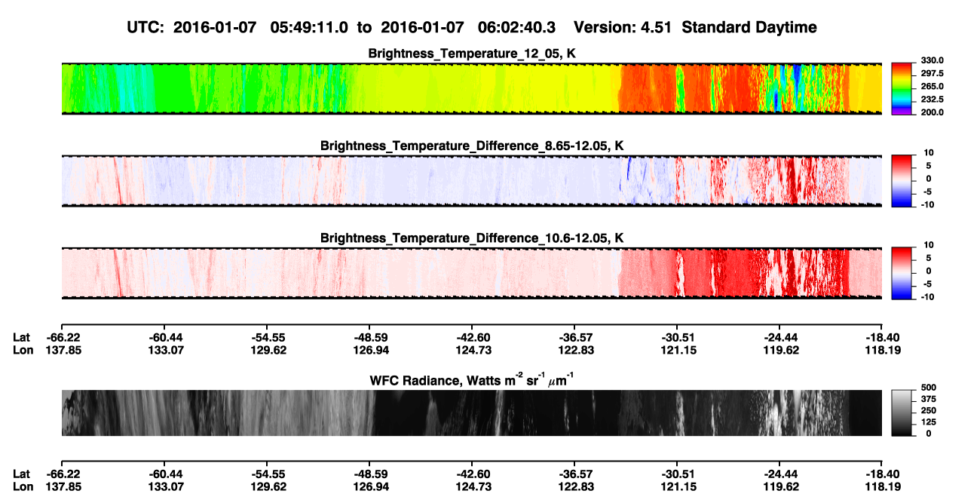Click longitude 129.62 on the bottom axis
The height and width of the screenshot is (503, 980).
[x=268, y=486]
